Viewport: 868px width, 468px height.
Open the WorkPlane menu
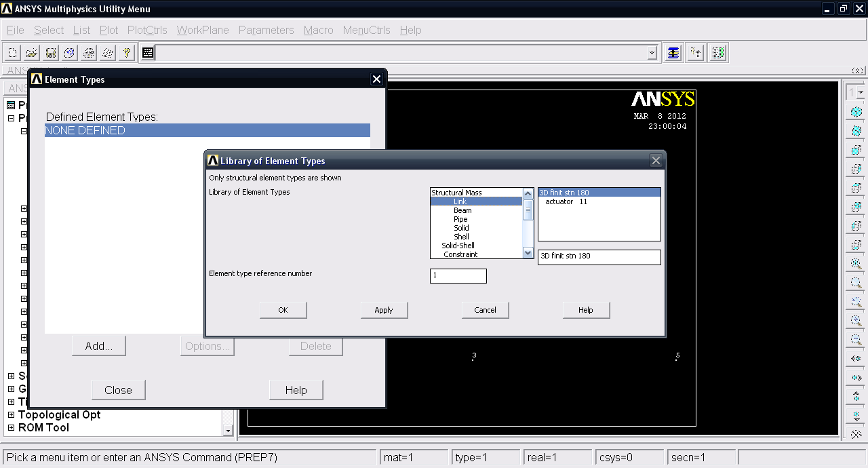click(x=202, y=30)
